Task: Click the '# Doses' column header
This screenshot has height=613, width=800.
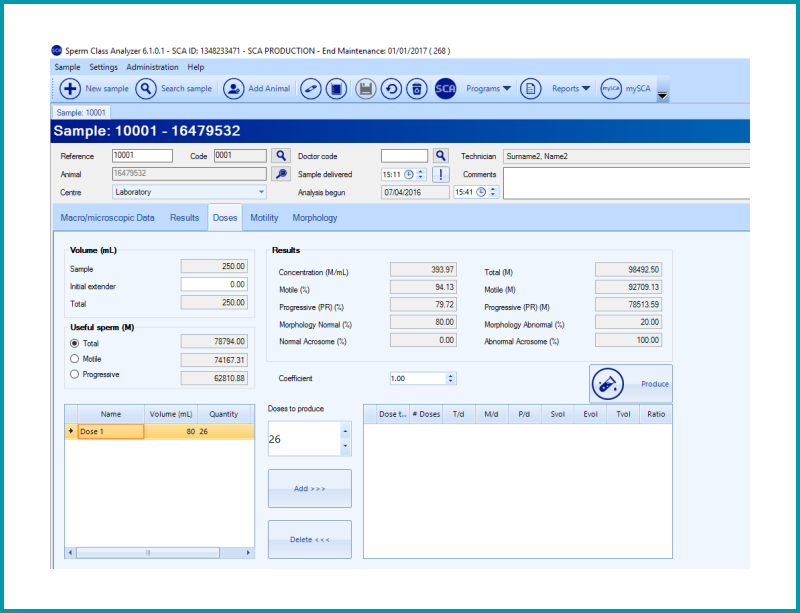Action: [426, 414]
